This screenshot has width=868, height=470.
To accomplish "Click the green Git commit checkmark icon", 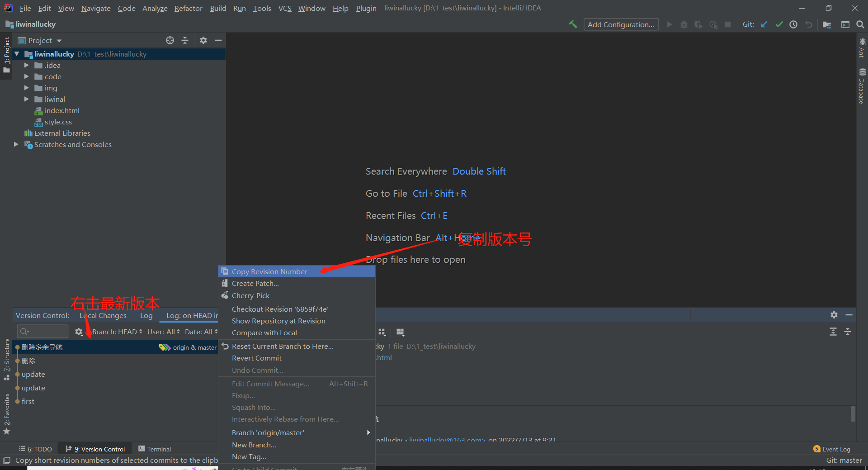I will 779,24.
